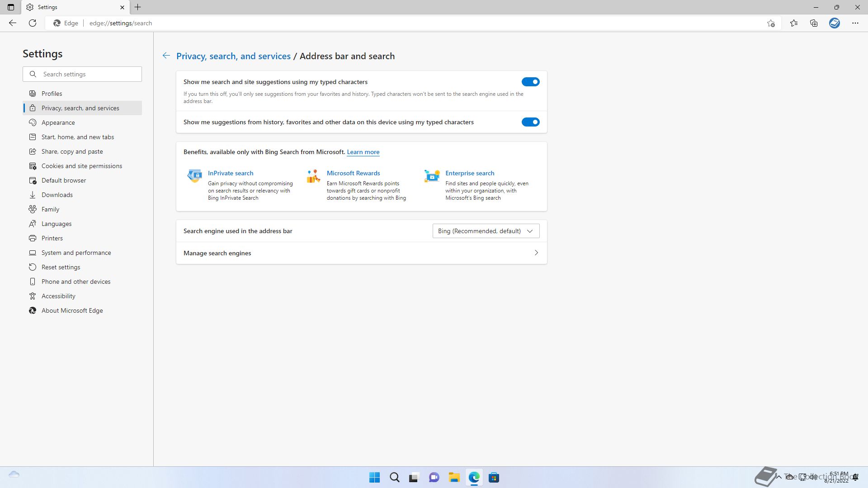The height and width of the screenshot is (488, 868).
Task: Select Reset settings in sidebar
Action: pyautogui.click(x=82, y=267)
